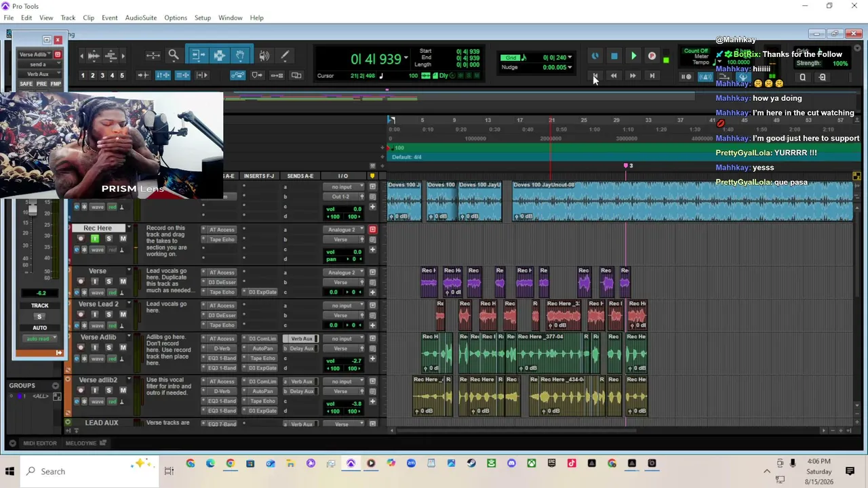Open the GROUPS list menu

click(56, 386)
